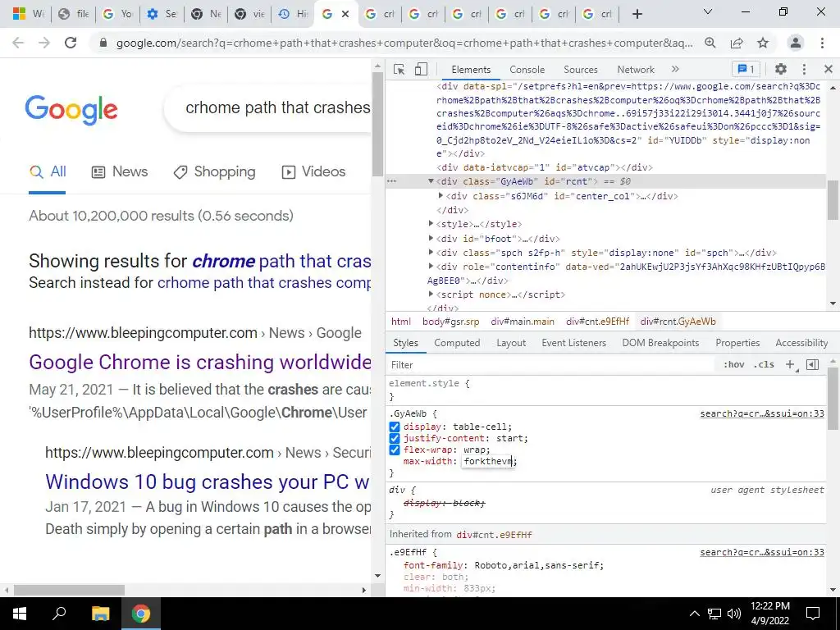This screenshot has width=840, height=630.
Task: Open the DOM Breakpoints tab
Action: 660,343
